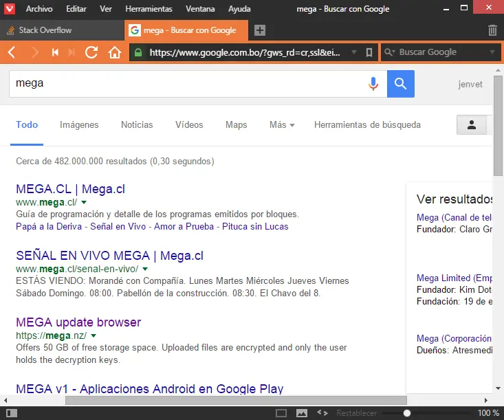Image resolution: width=504 pixels, height=420 pixels.
Task: Open the MEGA update browser result
Action: pos(78,322)
